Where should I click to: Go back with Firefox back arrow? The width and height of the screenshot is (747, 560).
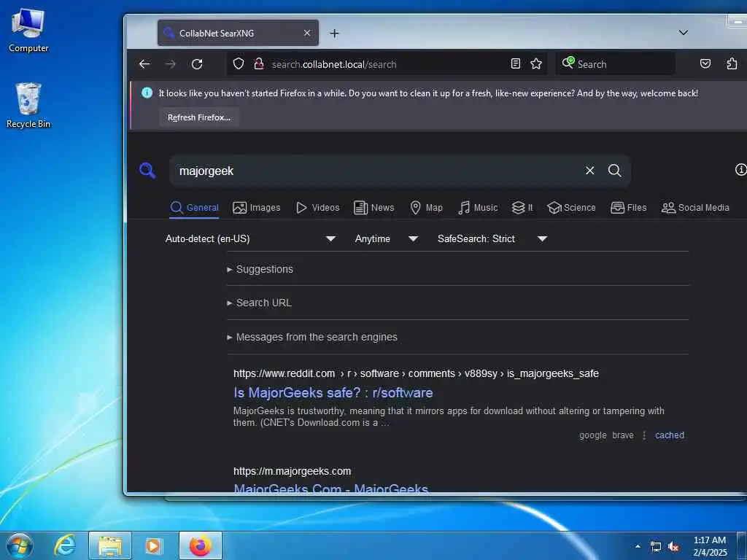coord(144,64)
